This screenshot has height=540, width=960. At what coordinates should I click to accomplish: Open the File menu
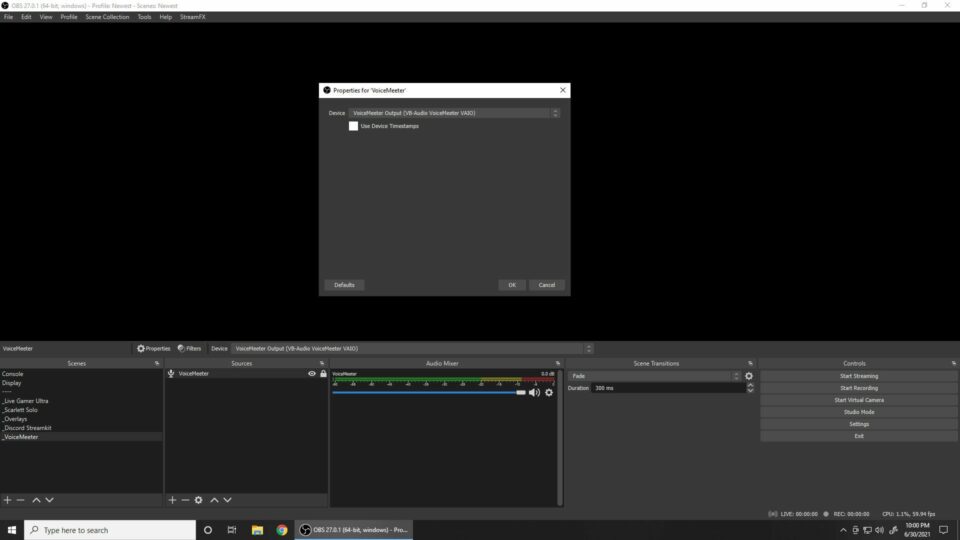[9, 17]
